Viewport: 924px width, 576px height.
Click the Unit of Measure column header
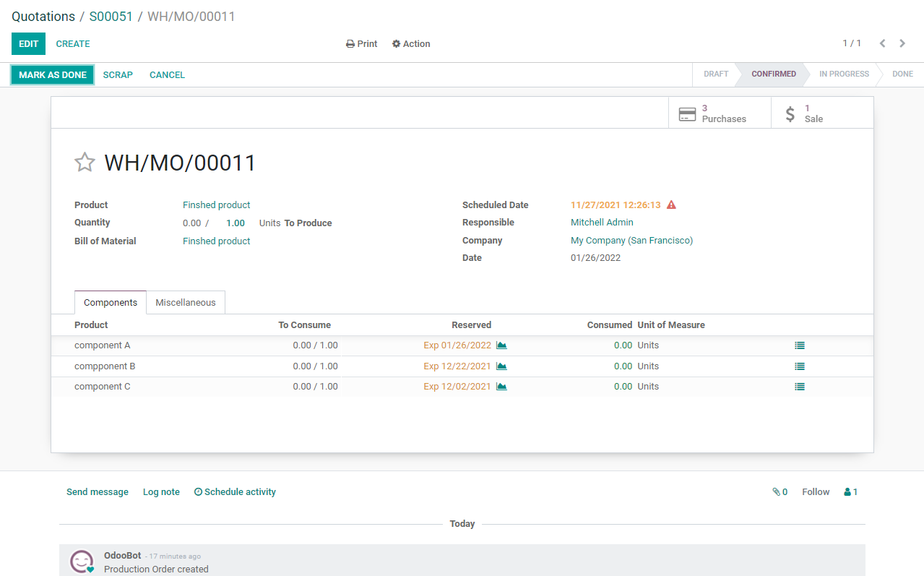pyautogui.click(x=671, y=325)
